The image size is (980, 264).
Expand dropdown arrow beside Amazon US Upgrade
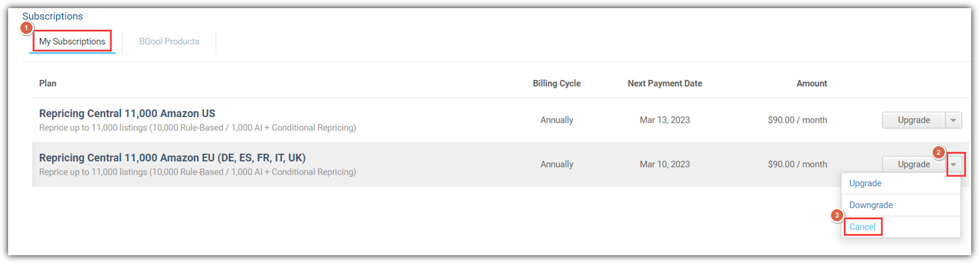click(x=954, y=120)
